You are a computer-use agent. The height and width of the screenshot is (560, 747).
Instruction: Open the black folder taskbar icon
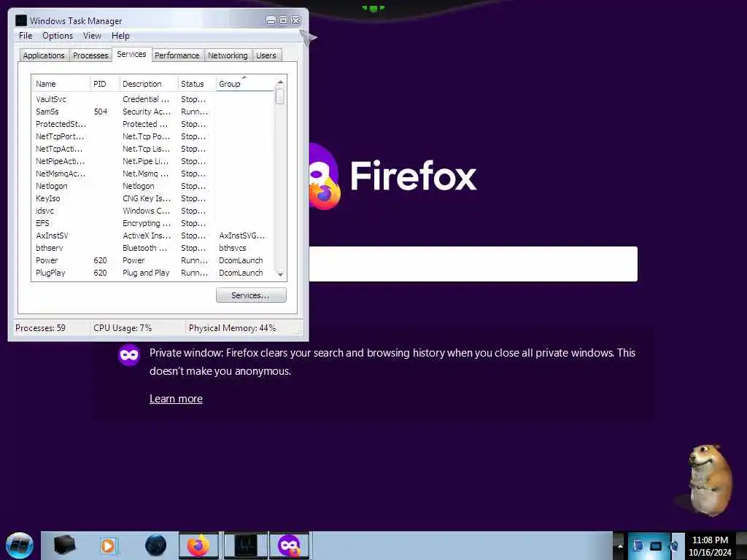point(64,545)
